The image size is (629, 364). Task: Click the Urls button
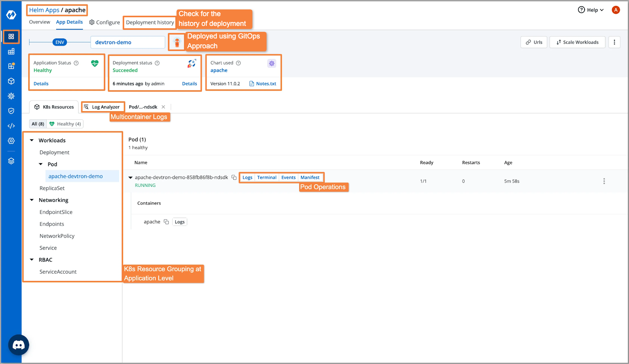pyautogui.click(x=534, y=42)
